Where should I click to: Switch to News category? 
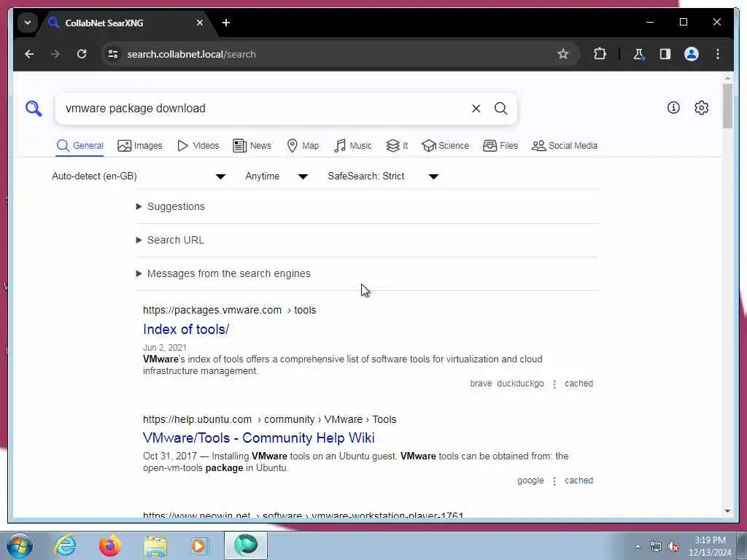click(x=252, y=146)
